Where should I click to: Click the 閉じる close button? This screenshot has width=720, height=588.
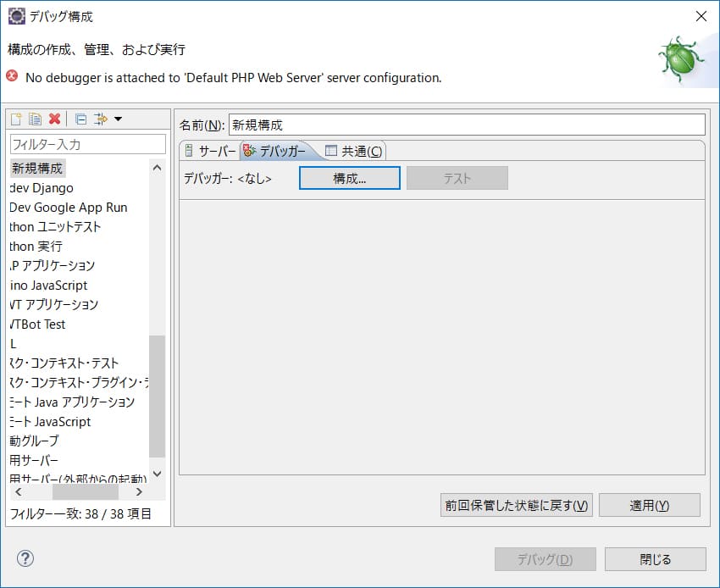[x=656, y=559]
